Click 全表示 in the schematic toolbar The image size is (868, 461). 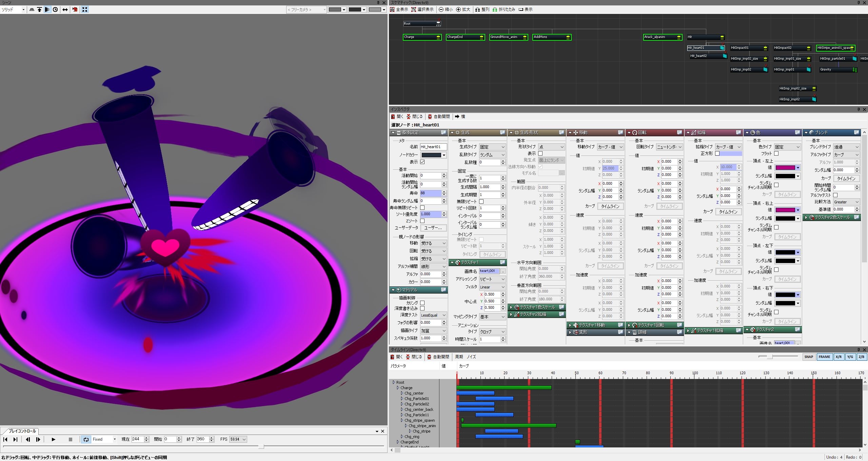pyautogui.click(x=399, y=9)
